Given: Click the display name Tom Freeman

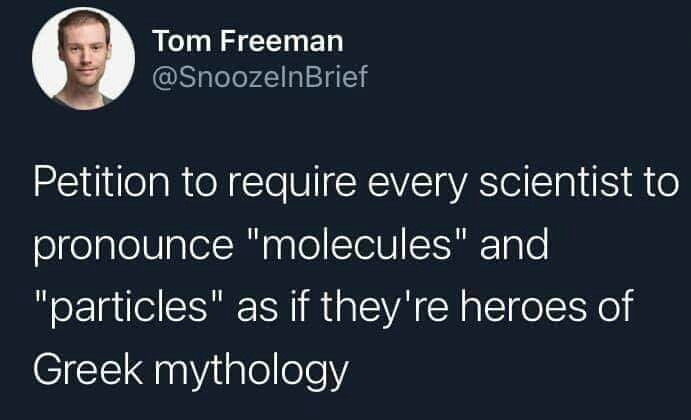Looking at the screenshot, I should point(248,41).
